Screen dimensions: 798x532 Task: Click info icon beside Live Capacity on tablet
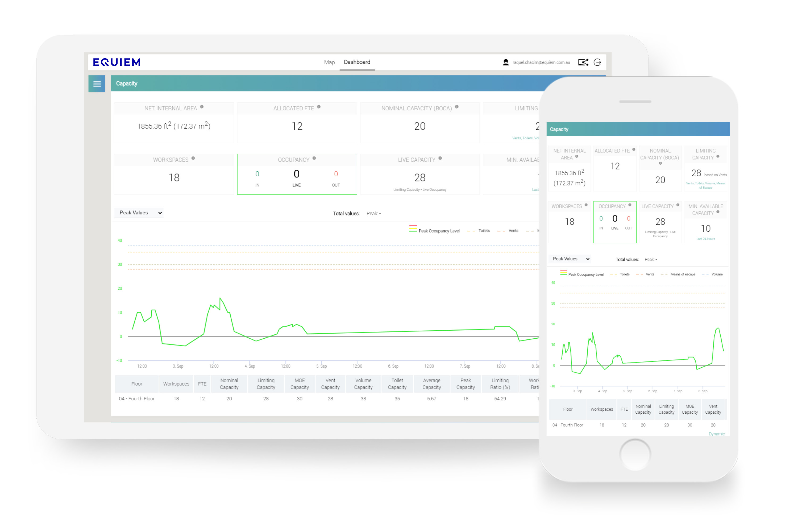(440, 158)
